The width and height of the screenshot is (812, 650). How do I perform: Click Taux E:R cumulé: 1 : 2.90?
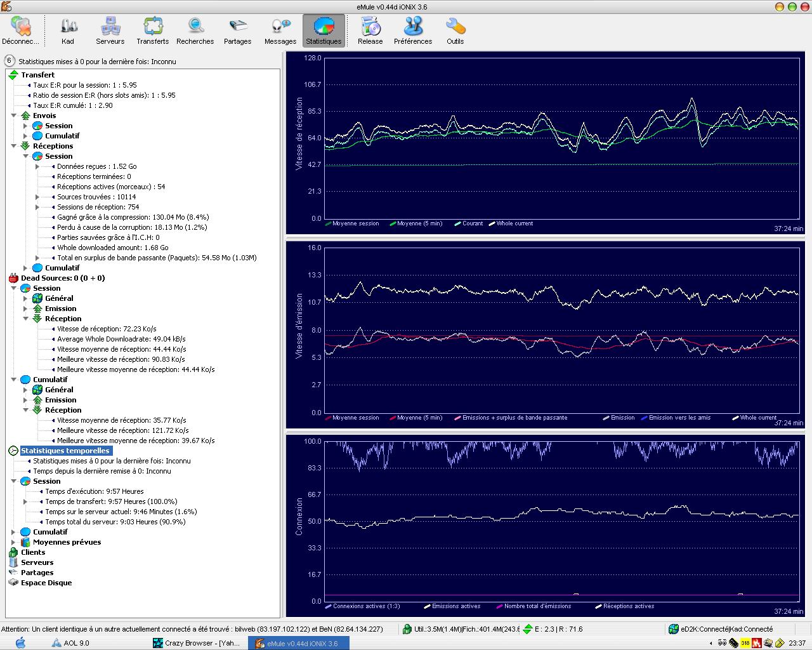[73, 105]
